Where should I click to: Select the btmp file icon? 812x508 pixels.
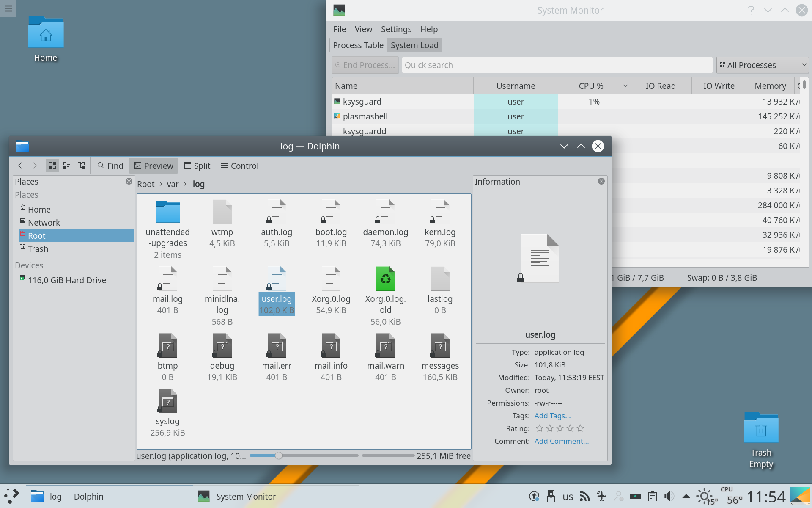pyautogui.click(x=167, y=345)
